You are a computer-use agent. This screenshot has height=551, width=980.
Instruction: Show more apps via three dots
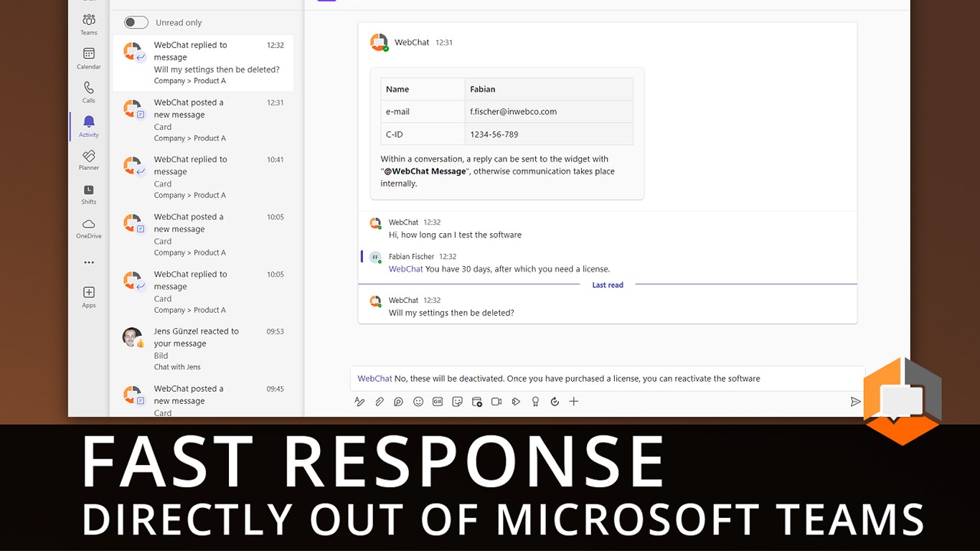[x=89, y=263]
